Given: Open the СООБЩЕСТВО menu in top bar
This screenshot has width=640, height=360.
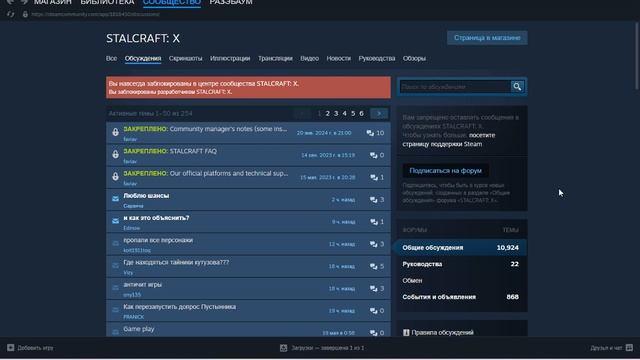Looking at the screenshot, I should point(171,2).
